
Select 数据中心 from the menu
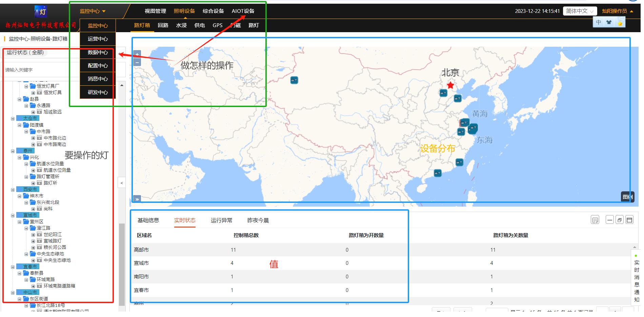coord(98,52)
